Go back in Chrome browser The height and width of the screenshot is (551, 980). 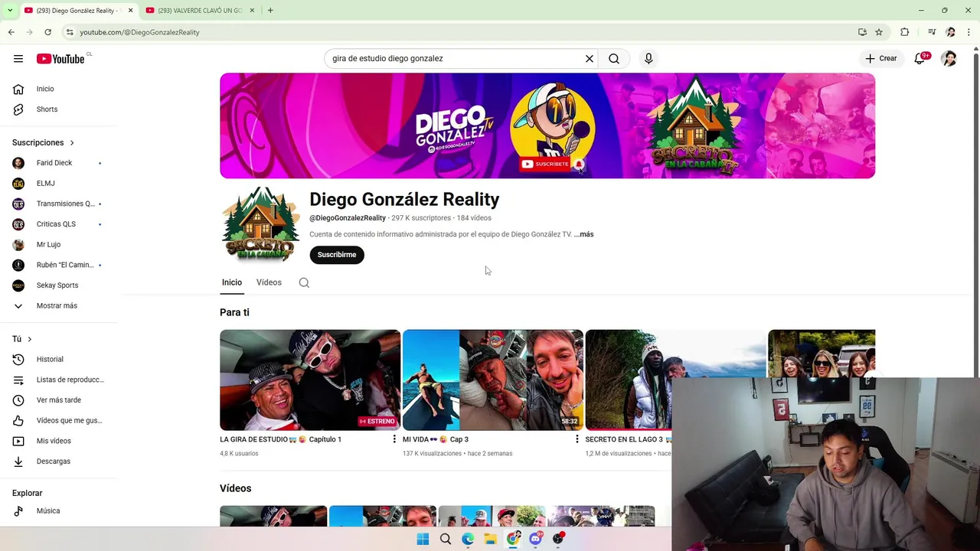pyautogui.click(x=11, y=32)
